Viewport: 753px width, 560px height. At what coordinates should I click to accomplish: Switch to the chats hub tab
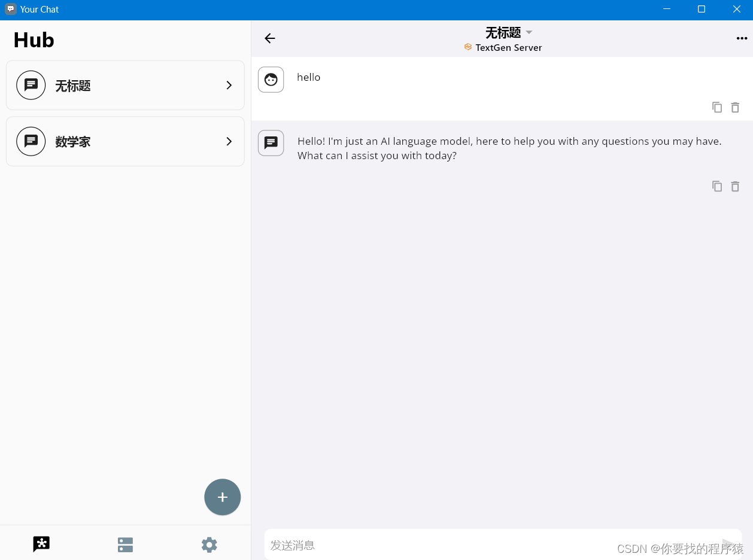(x=41, y=544)
